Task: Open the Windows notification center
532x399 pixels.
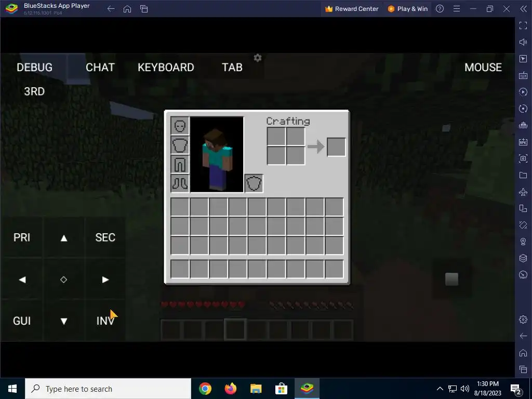Action: tap(516, 390)
